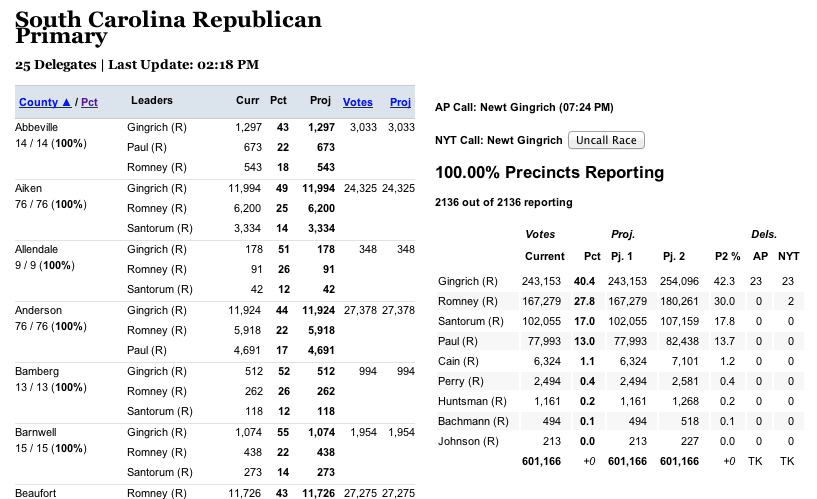Click the AP Call Newt Gingrich text
817x499 pixels.
(x=524, y=107)
